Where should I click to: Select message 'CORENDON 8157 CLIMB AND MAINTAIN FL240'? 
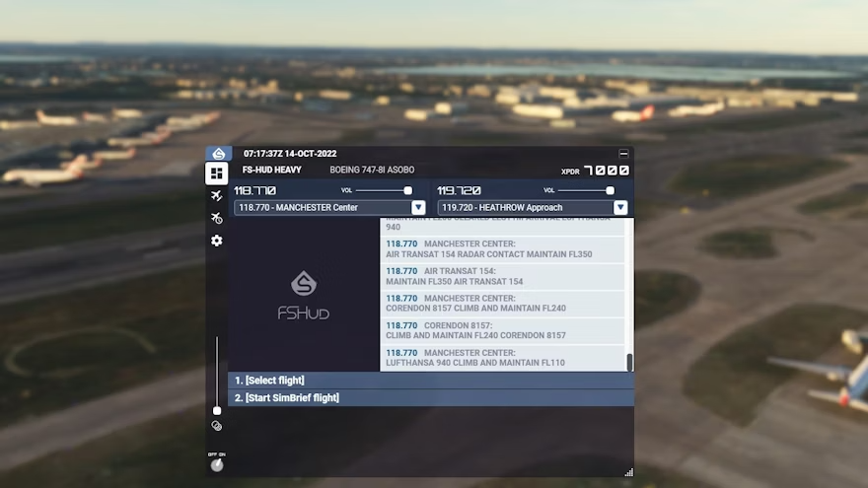point(503,304)
